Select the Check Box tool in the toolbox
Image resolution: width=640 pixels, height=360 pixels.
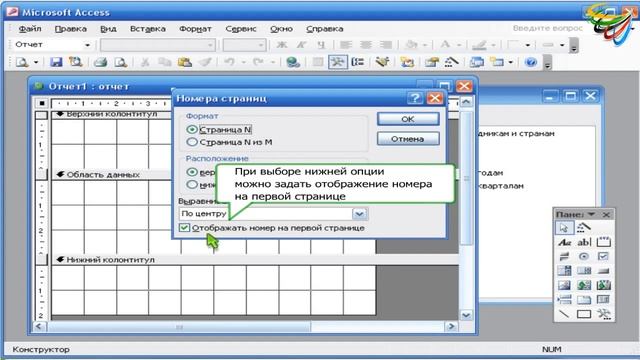(604, 256)
